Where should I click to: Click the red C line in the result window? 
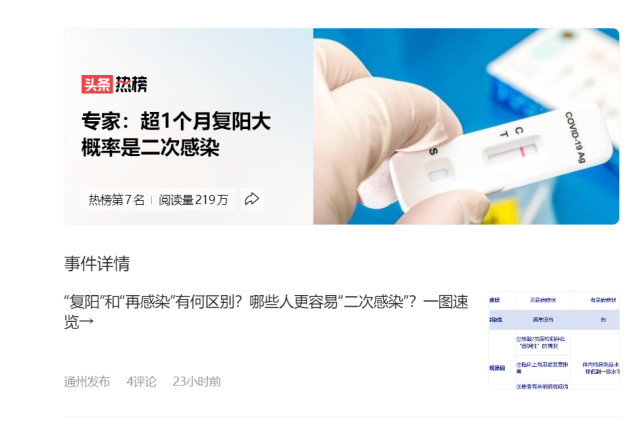point(522,151)
